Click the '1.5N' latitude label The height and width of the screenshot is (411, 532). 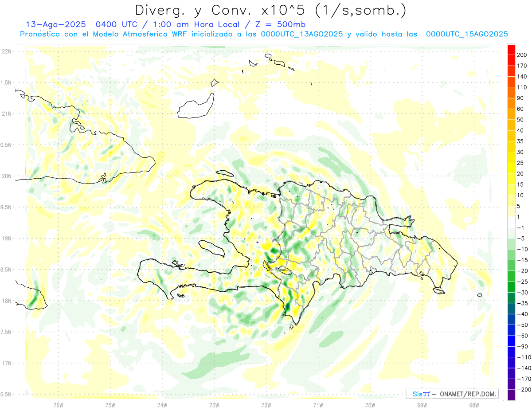7,83
